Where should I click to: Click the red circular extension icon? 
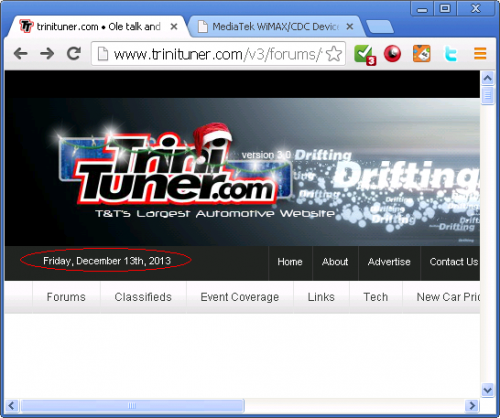(392, 54)
